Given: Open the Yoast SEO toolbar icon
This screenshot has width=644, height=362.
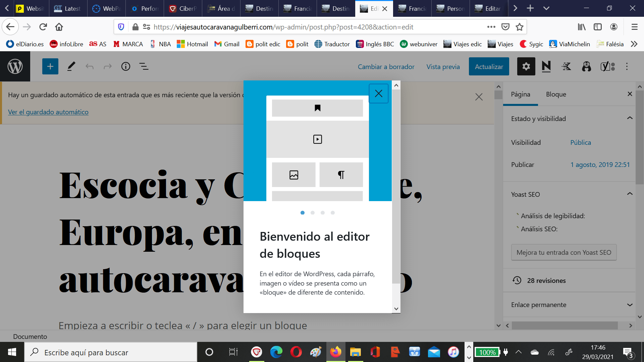Looking at the screenshot, I should tap(607, 66).
